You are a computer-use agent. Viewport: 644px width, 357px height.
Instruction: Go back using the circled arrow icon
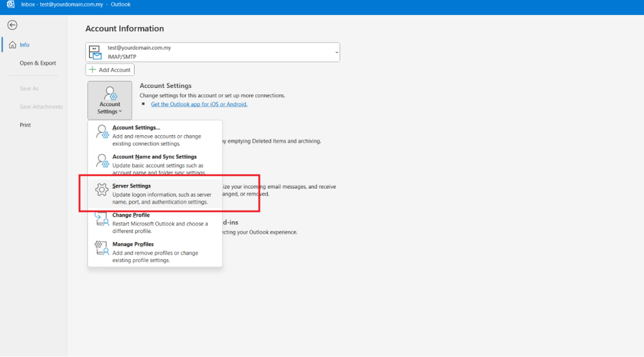coord(13,25)
